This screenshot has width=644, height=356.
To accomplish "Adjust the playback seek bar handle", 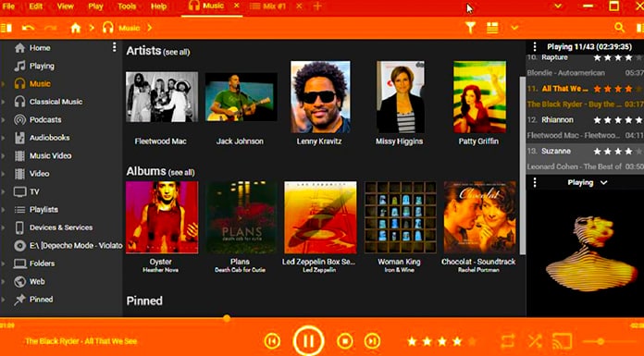I will (x=227, y=318).
